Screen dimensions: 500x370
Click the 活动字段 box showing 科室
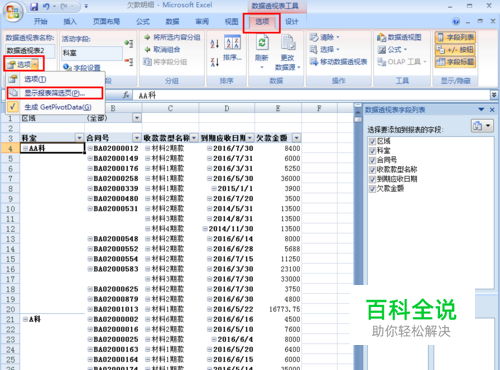coord(92,53)
